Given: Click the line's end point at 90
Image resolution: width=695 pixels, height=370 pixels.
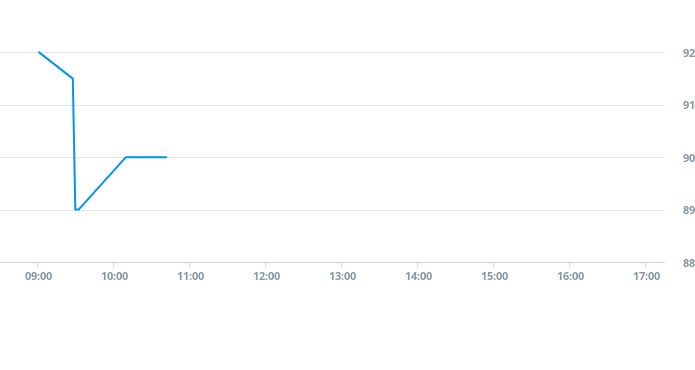Looking at the screenshot, I should (166, 157).
